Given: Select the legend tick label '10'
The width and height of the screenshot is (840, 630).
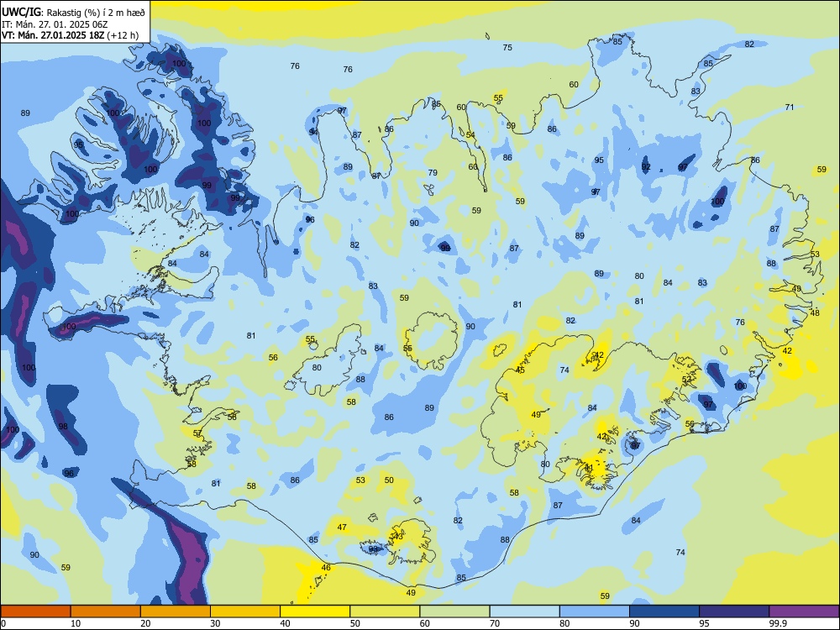Looking at the screenshot, I should [x=76, y=623].
